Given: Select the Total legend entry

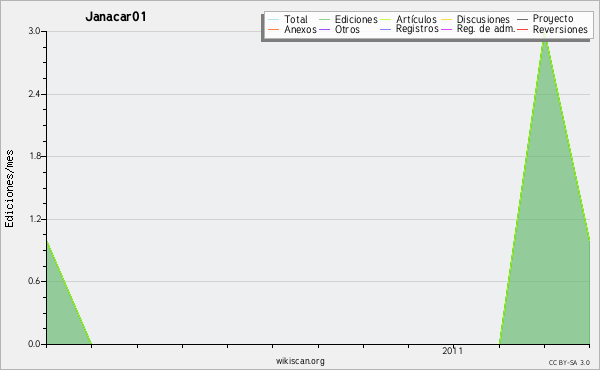Looking at the screenshot, I should pos(288,19).
